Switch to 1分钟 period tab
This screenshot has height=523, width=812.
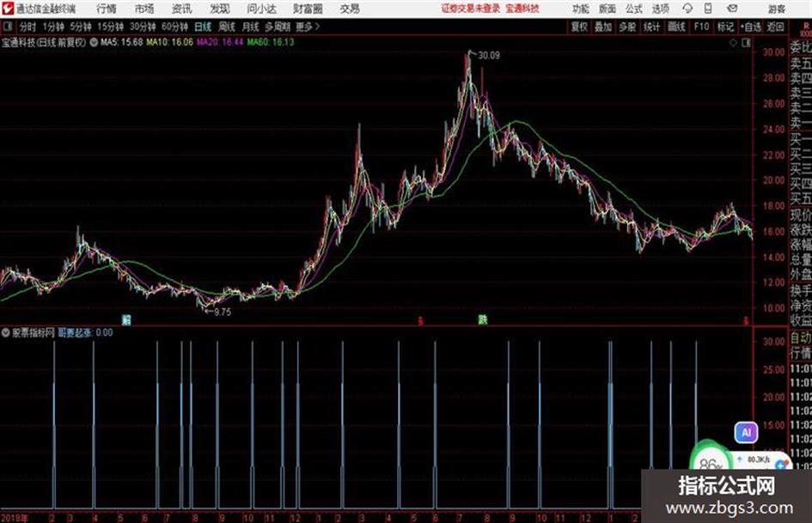tap(53, 27)
